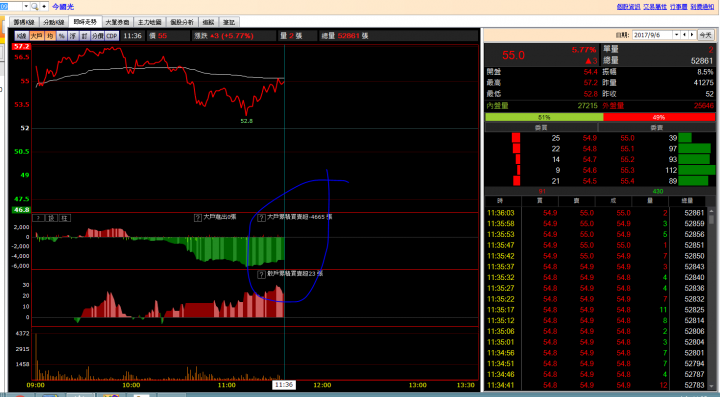
Task: Select the 11:36:03 trade row
Action: click(596, 213)
